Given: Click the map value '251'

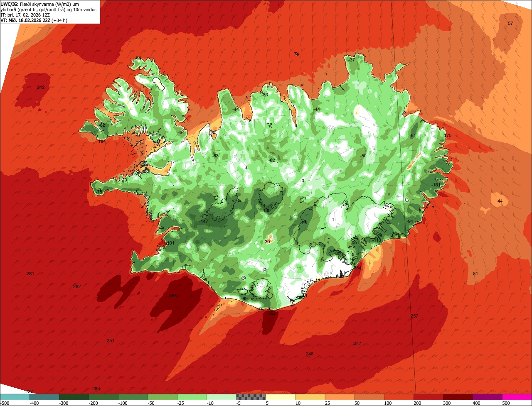Looking at the screenshot, I should (x=110, y=340).
